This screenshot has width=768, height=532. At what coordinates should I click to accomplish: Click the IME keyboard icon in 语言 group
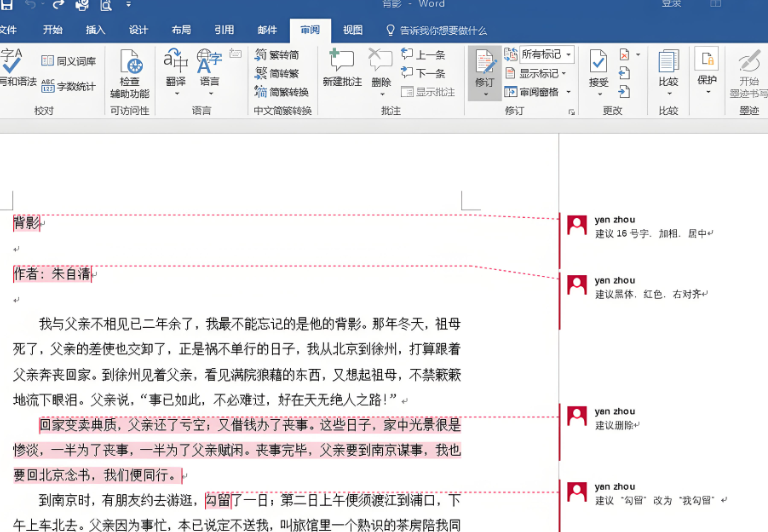pos(236,54)
